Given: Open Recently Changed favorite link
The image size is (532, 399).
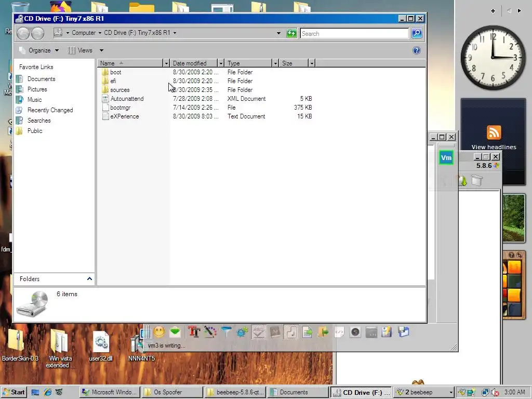Looking at the screenshot, I should [50, 110].
